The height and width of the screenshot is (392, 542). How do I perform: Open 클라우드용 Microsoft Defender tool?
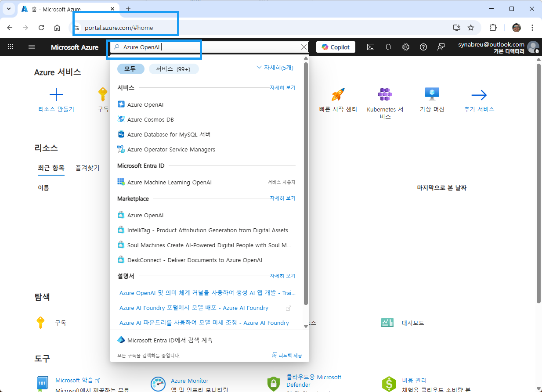[x=314, y=381]
